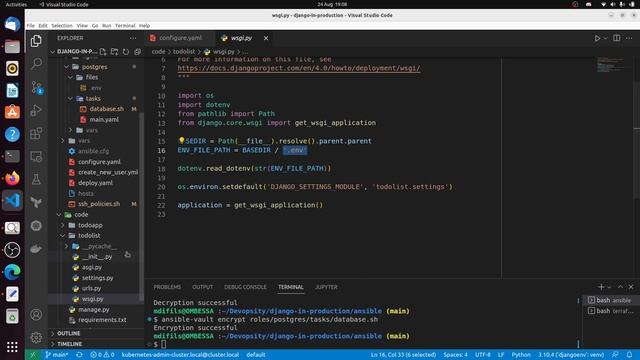Synchronize changes in status bar
640x360 pixels.
79,354
